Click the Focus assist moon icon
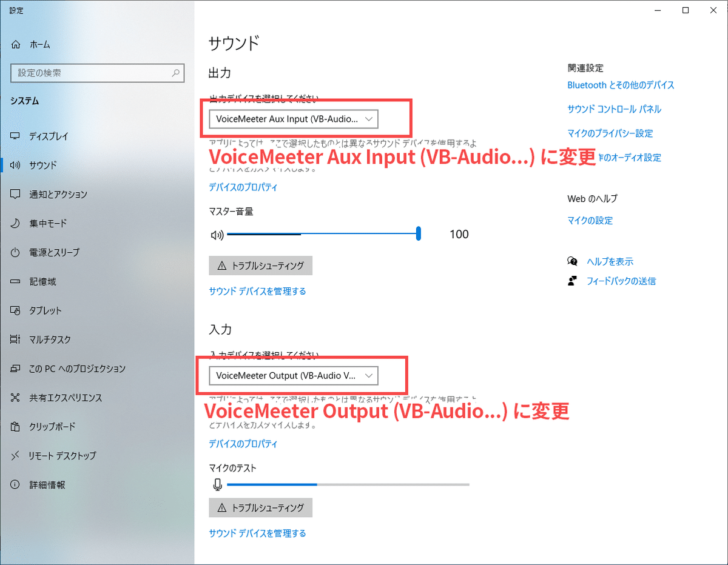 (16, 223)
